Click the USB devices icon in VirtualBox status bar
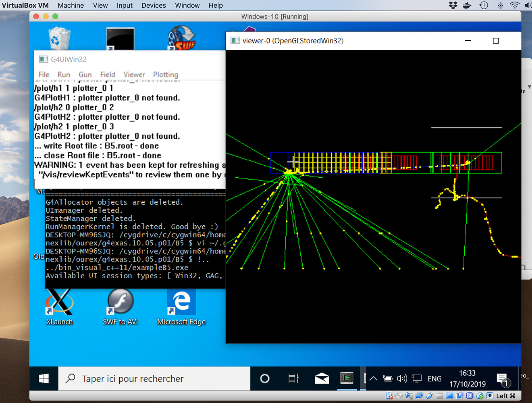 (x=430, y=396)
